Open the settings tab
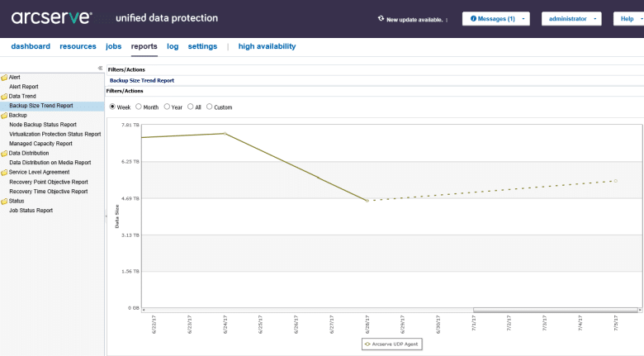This screenshot has width=644, height=356. pyautogui.click(x=202, y=46)
